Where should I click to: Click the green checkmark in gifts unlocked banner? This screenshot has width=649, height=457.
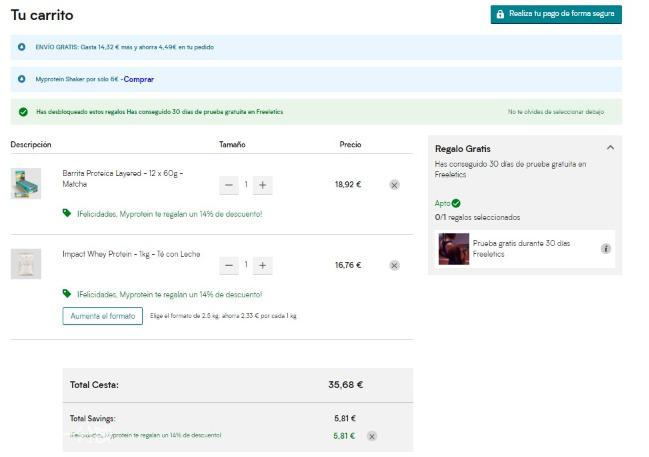[23, 112]
